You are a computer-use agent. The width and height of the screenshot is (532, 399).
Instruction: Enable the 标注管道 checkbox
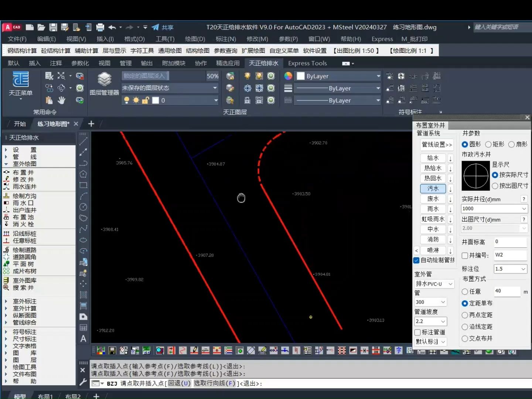(x=417, y=332)
